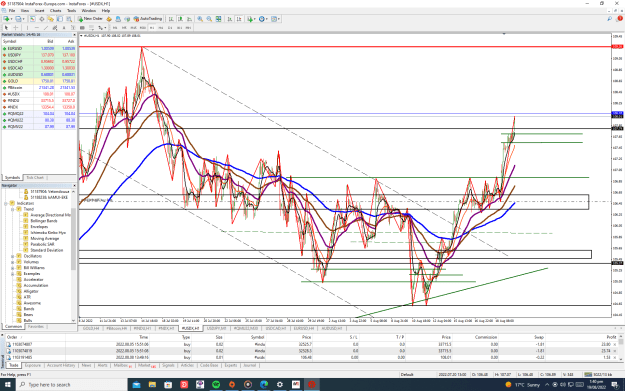Open the Charts menu
625x391 pixels.
(x=55, y=11)
